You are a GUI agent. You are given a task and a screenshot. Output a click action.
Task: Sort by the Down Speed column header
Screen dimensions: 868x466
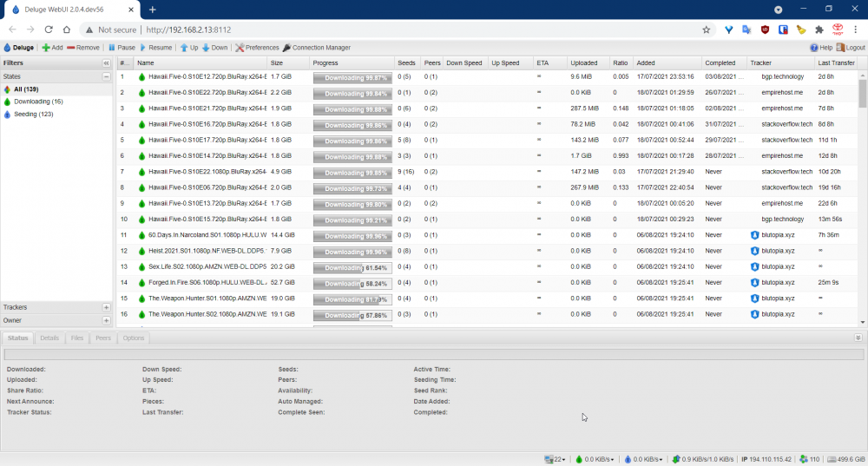coord(465,63)
